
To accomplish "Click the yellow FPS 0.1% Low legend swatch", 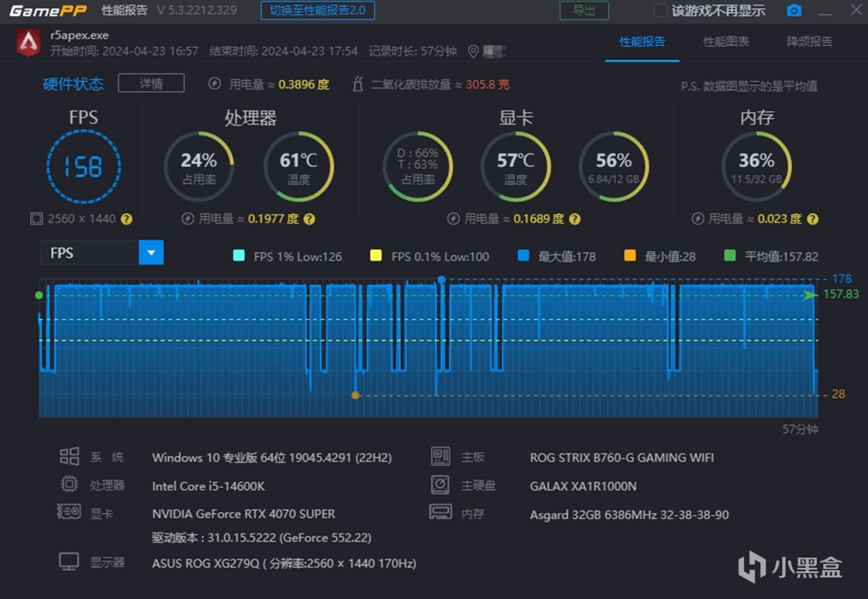I will click(x=376, y=256).
